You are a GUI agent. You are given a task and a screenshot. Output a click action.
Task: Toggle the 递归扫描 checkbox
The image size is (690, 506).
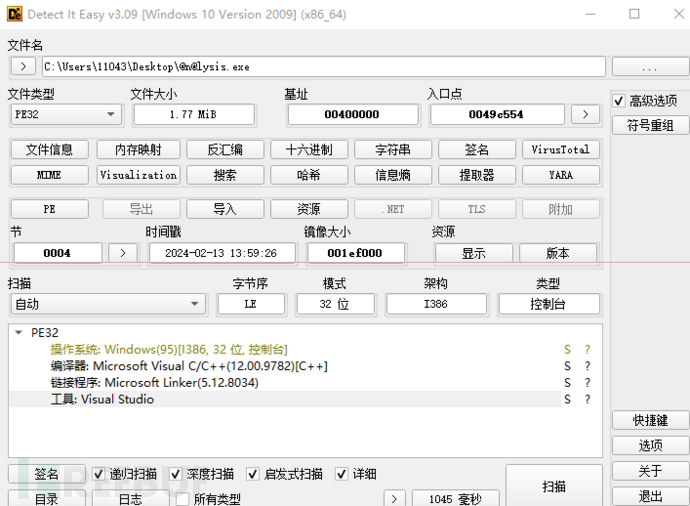(98, 474)
